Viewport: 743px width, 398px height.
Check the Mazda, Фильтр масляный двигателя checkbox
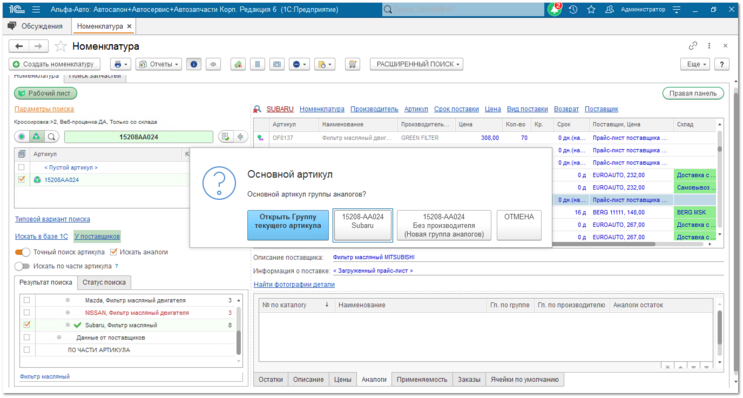[27, 300]
